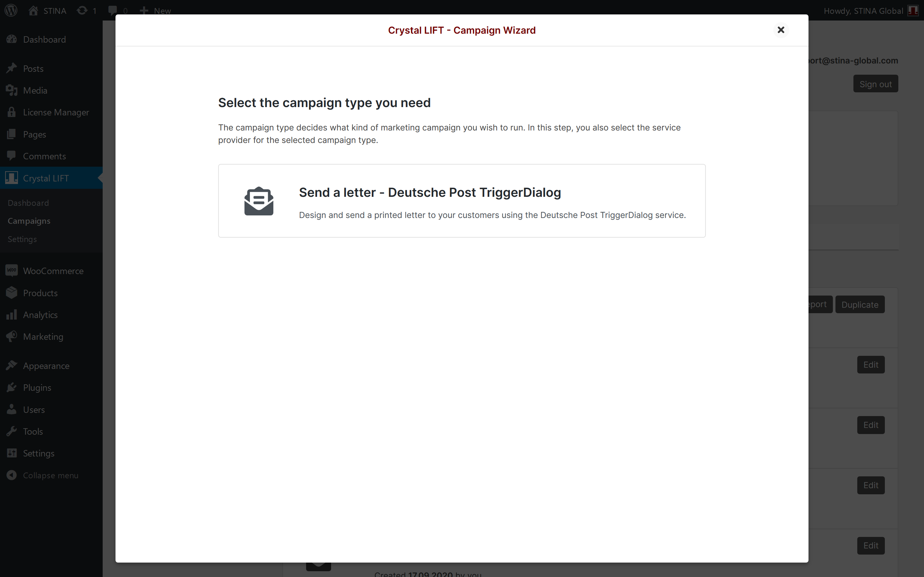Click the WordPress logo icon
Viewport: 924px width, 577px height.
(11, 10)
